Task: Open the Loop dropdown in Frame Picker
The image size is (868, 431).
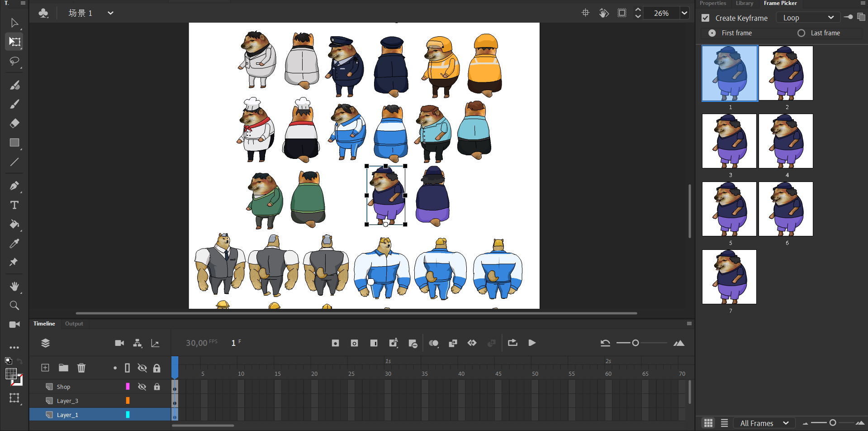Action: pos(808,18)
